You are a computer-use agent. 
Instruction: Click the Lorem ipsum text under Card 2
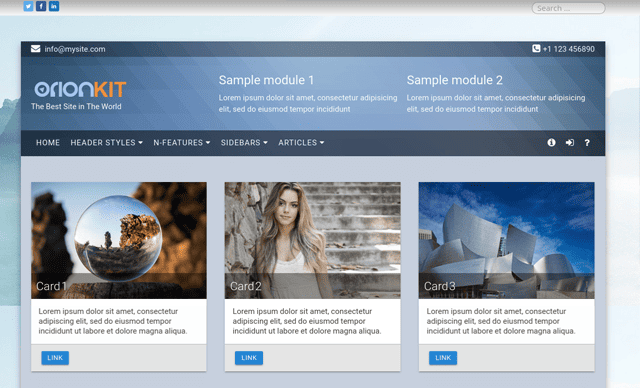(x=307, y=321)
